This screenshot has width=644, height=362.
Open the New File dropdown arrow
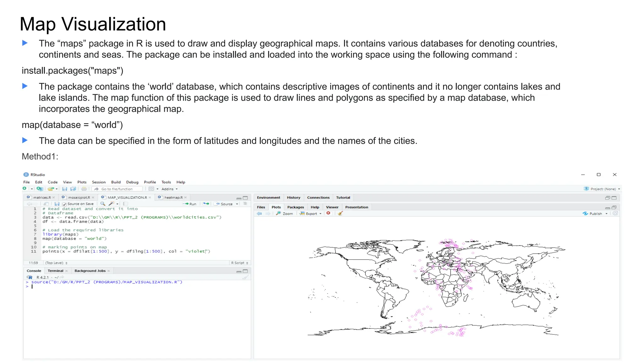[x=32, y=189]
